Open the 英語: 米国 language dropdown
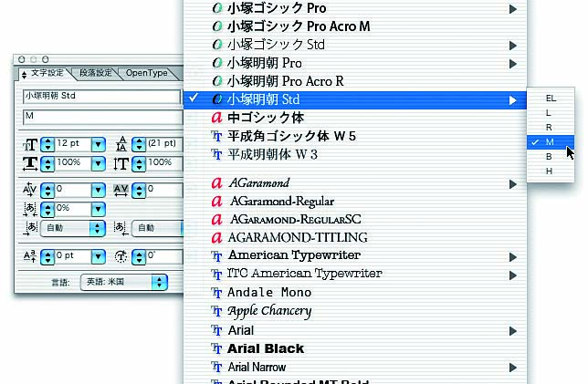 124,282
